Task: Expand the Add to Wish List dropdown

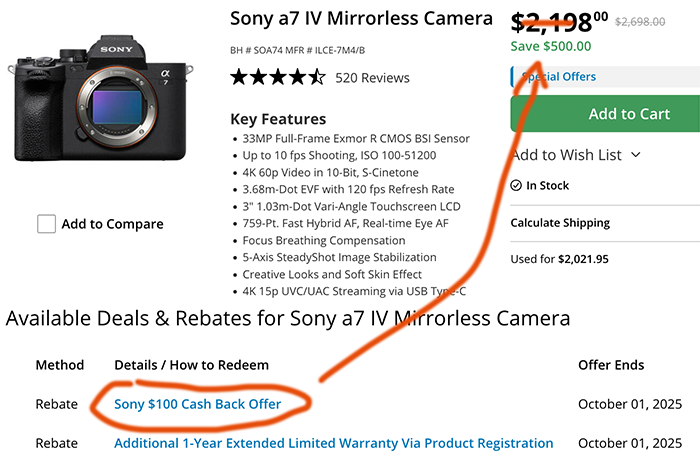Action: (576, 155)
